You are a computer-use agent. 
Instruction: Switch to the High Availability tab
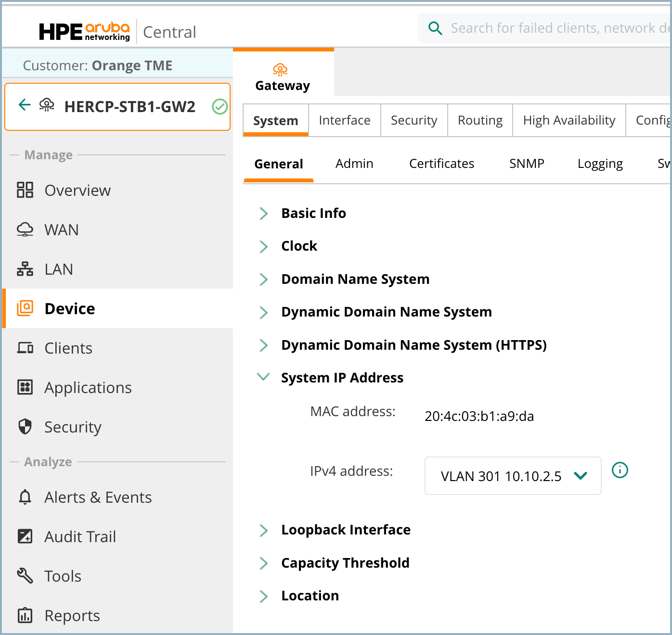coord(569,120)
